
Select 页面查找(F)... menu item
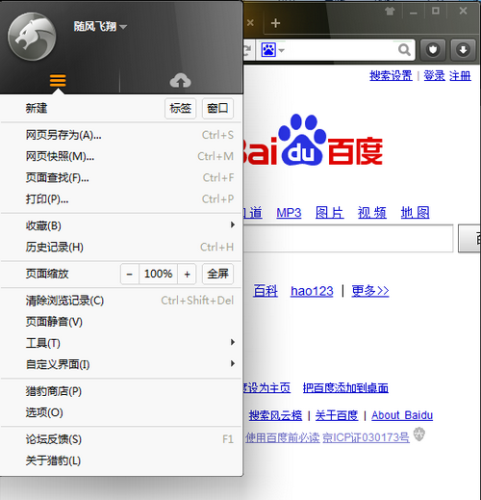point(121,178)
